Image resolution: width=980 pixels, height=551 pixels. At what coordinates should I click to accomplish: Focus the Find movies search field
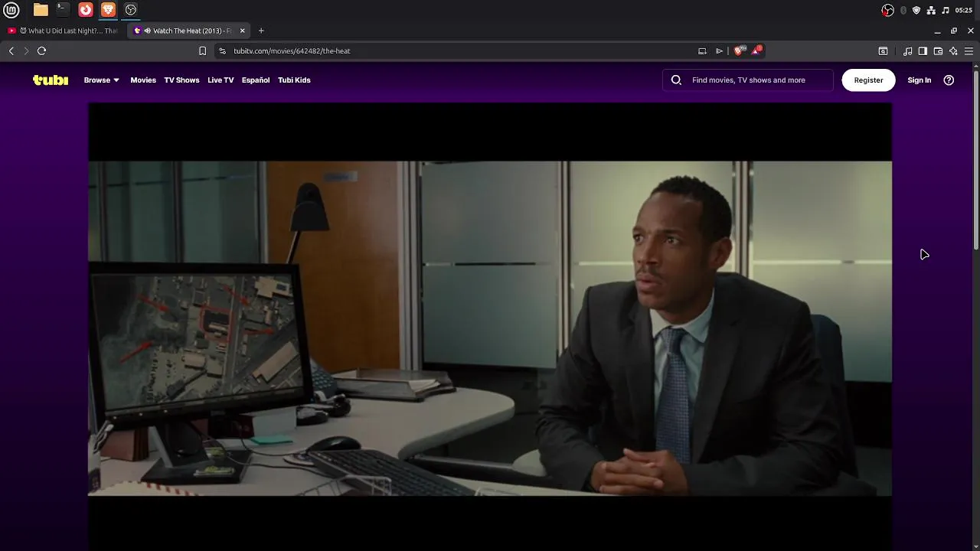tap(747, 80)
